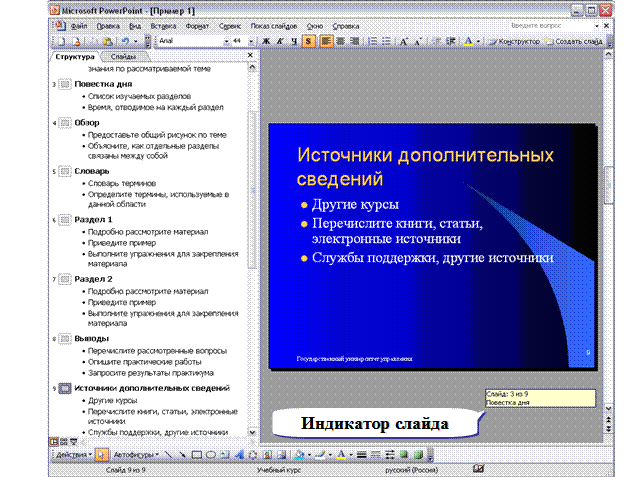Insert WordArt object
This screenshot has width=636, height=477.
pos(239,455)
